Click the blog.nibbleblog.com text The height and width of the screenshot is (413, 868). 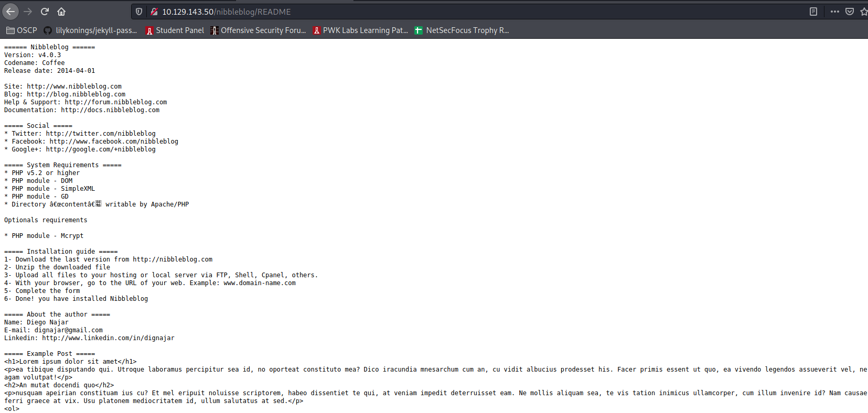click(76, 94)
